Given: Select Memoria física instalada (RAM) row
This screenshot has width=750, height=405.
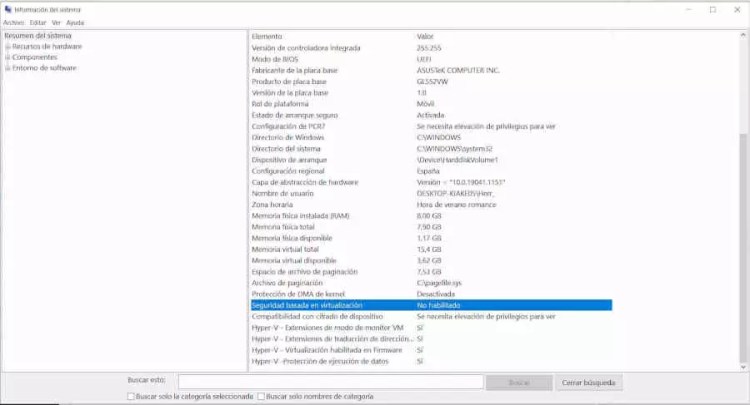Looking at the screenshot, I should tap(431, 216).
